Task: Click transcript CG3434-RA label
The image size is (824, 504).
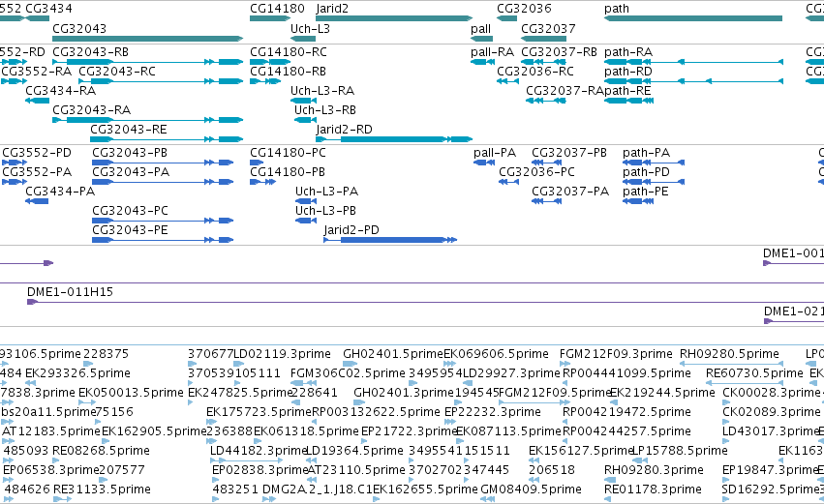Action: pos(60,91)
